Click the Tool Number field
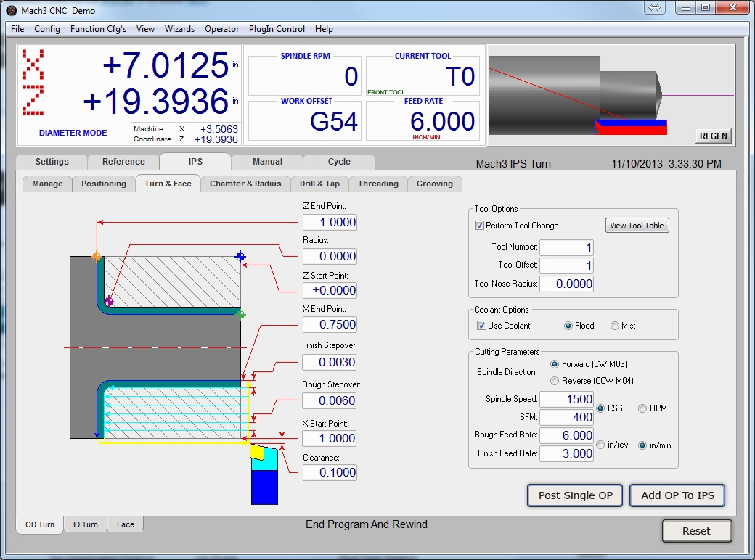 [567, 248]
